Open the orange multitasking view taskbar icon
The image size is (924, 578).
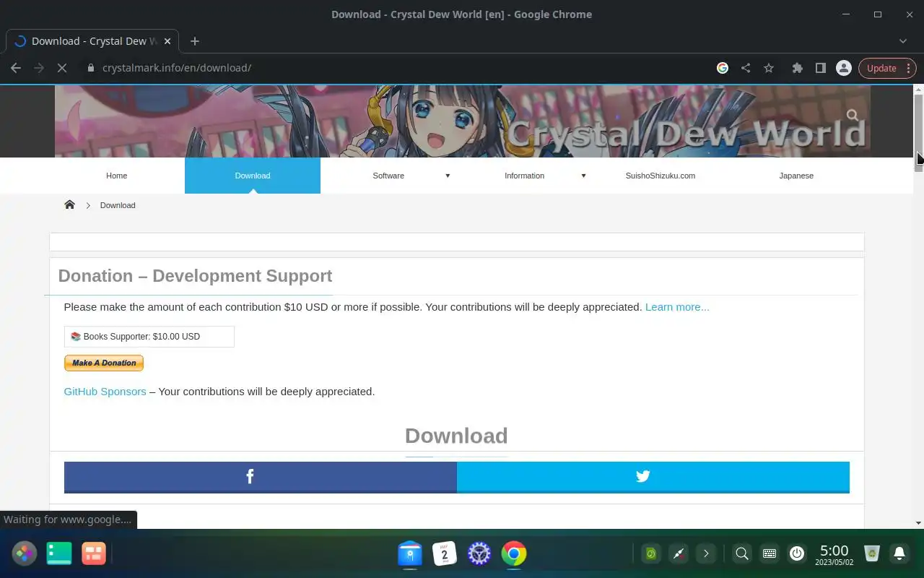(94, 553)
